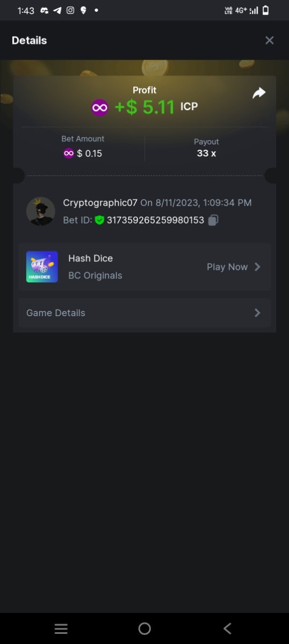Tap the BC Originals label
The height and width of the screenshot is (644, 289).
pyautogui.click(x=95, y=275)
